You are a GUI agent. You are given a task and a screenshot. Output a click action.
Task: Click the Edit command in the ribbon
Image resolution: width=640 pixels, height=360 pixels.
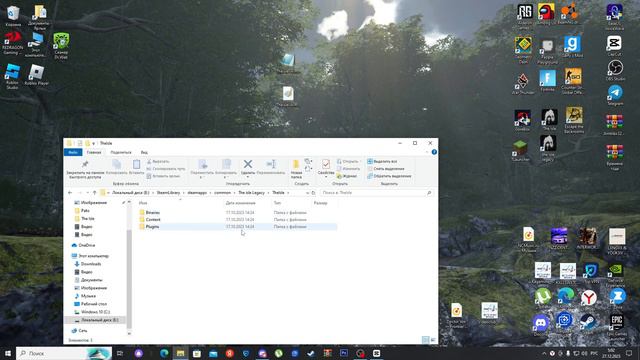[348, 169]
